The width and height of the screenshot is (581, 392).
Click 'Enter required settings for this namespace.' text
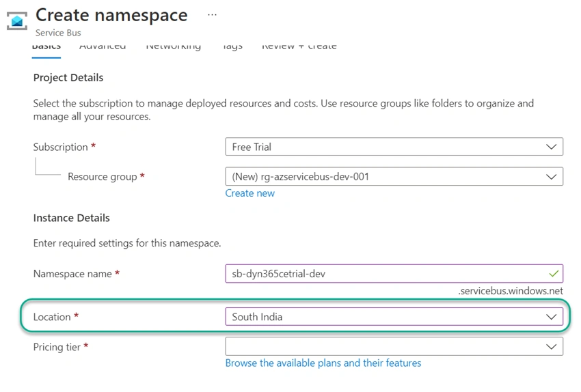pos(127,243)
